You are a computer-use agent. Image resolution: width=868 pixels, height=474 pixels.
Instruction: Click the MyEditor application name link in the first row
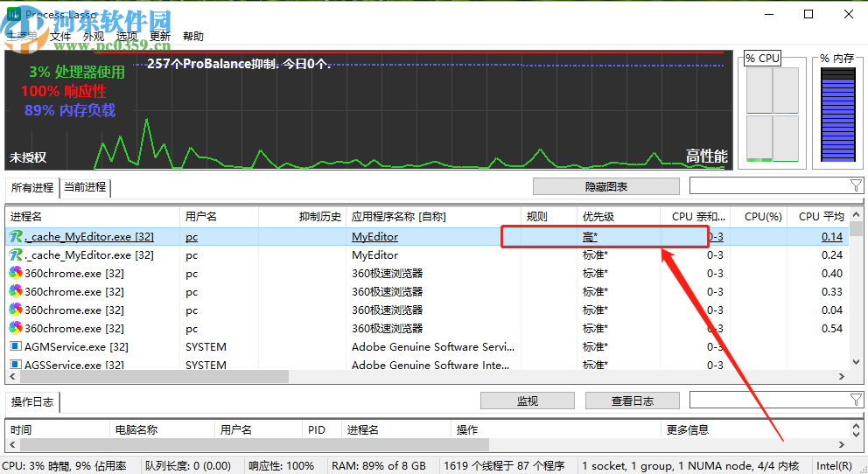pos(374,237)
